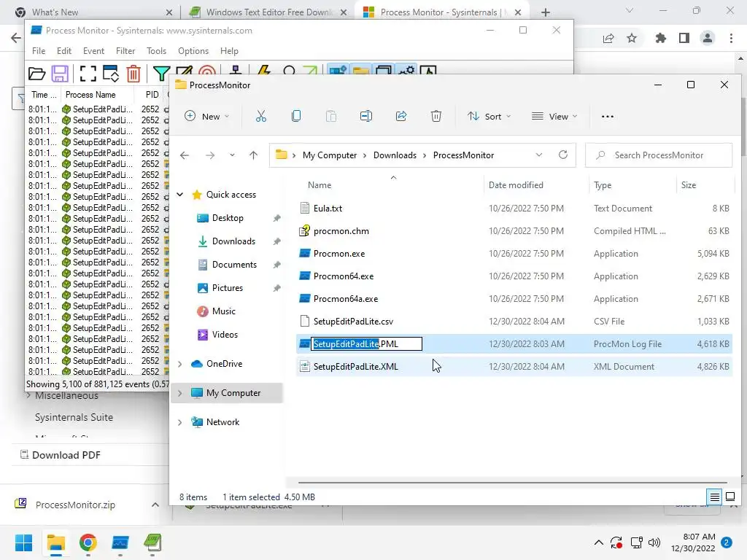Toggle the Autoscroll icon in Process Monitor
The height and width of the screenshot is (560, 747).
click(x=111, y=74)
